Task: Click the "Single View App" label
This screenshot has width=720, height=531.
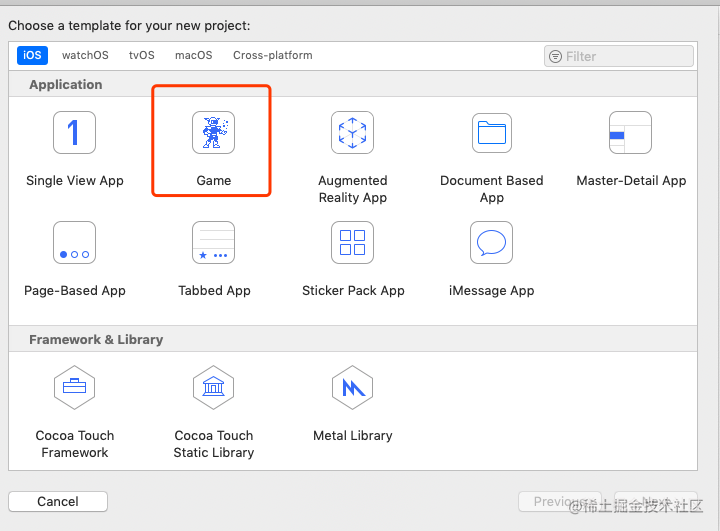Action: point(75,181)
